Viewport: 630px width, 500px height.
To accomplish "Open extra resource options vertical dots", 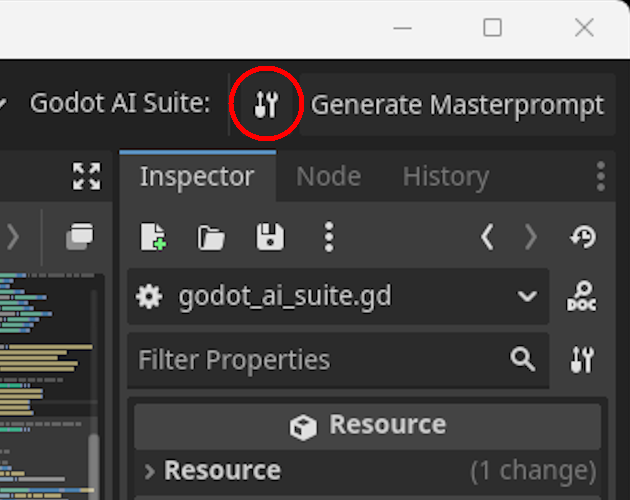I will pos(329,237).
